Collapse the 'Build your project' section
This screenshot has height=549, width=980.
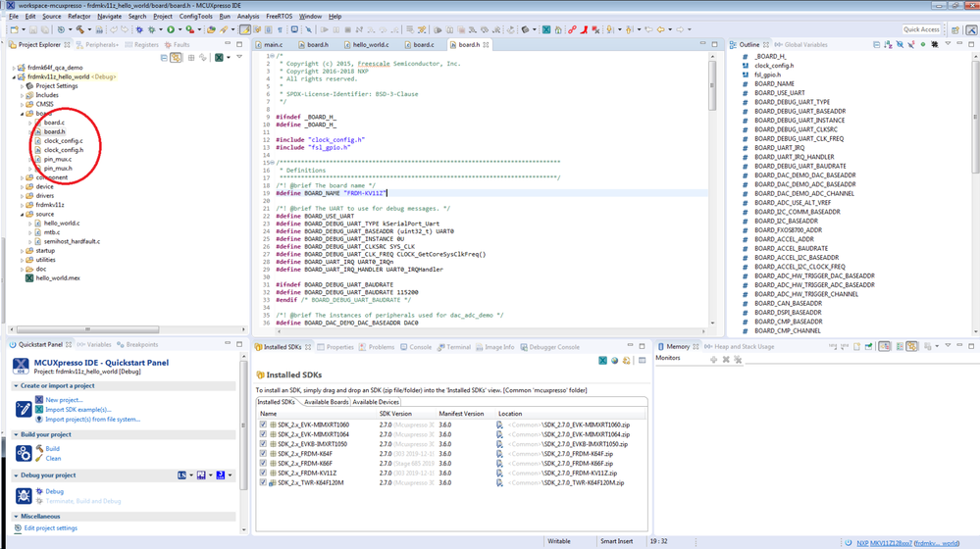coord(16,434)
